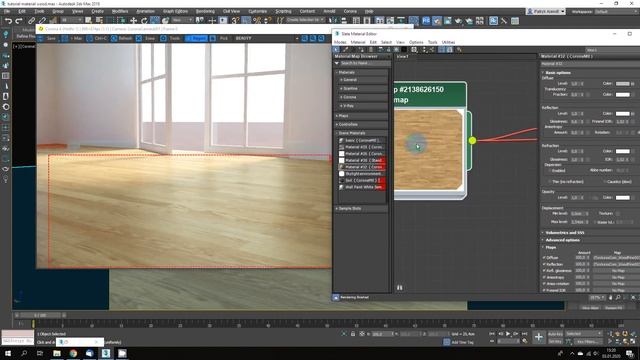The image size is (640, 360).
Task: Click the Save icon in Corona frame buffer
Action: coord(41,38)
